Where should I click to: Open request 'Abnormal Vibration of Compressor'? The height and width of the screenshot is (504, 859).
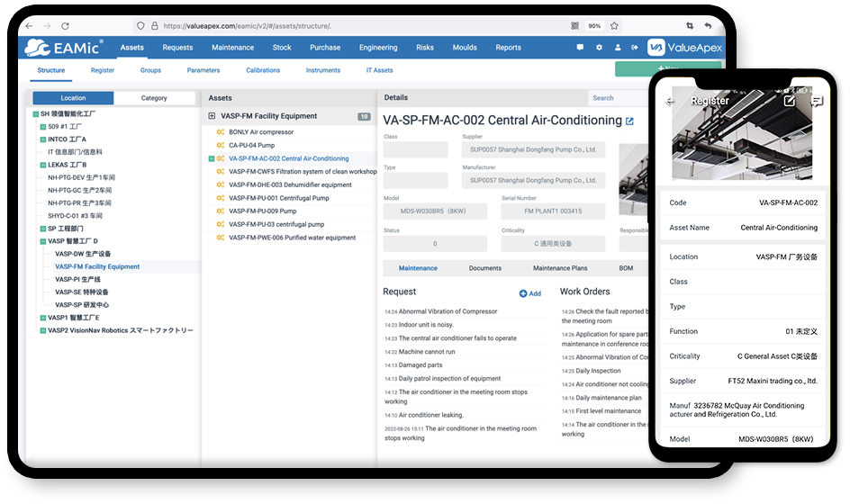click(448, 311)
